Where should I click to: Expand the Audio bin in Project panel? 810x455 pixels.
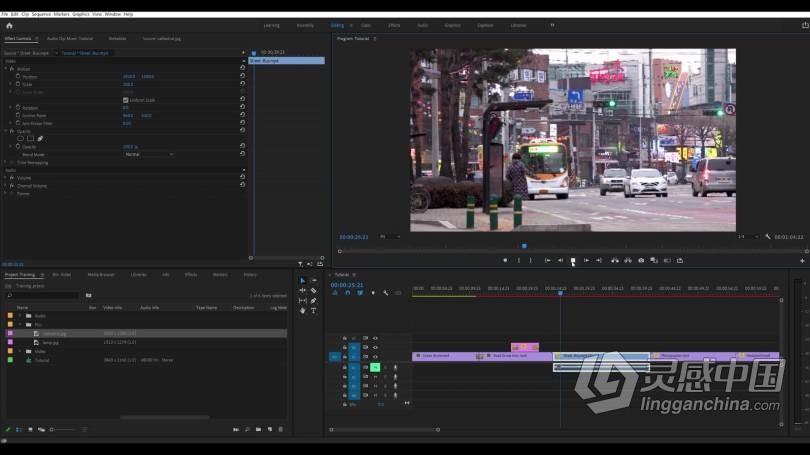click(20, 316)
